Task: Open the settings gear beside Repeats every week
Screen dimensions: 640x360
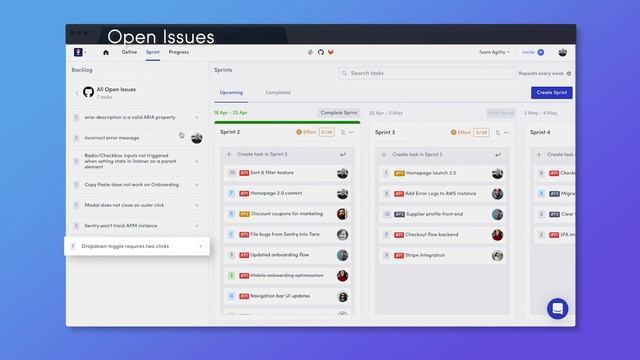Action: click(569, 73)
